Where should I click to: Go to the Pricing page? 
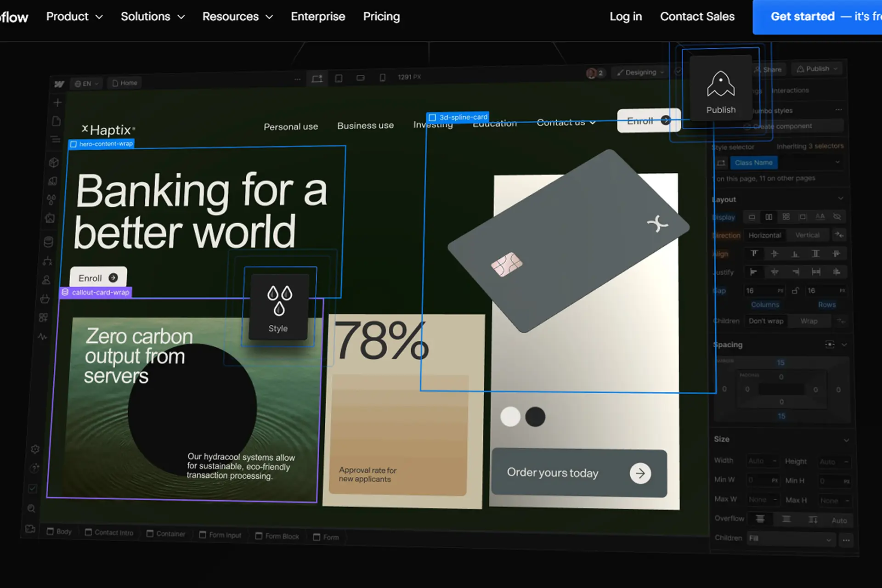381,17
